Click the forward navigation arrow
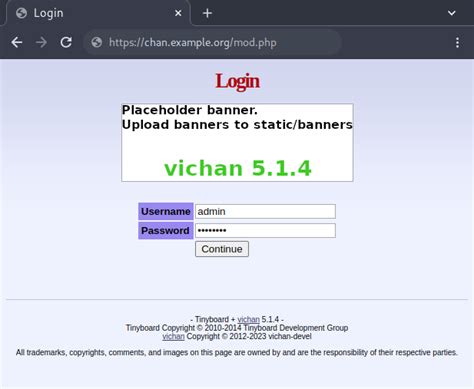The width and height of the screenshot is (474, 389). (x=41, y=43)
